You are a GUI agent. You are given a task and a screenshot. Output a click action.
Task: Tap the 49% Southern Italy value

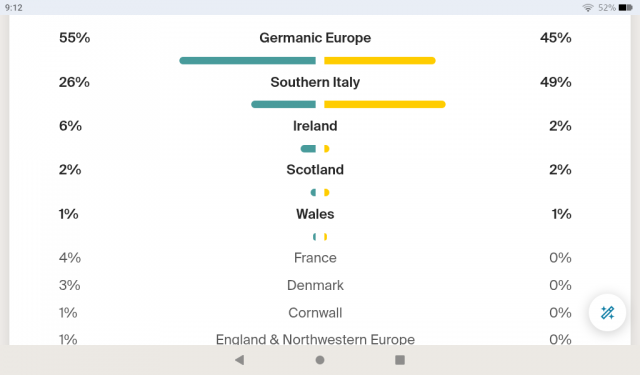pos(556,82)
